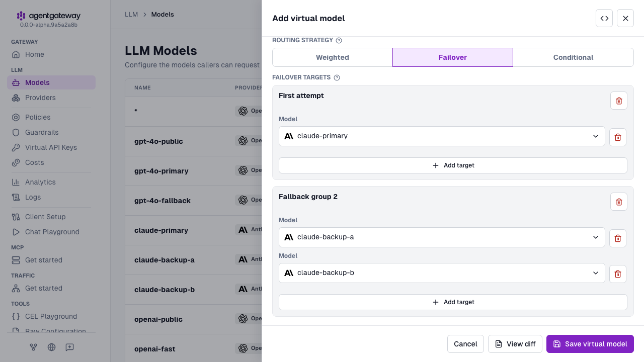Open Chat Playground
Viewport: 644px width, 362px height.
coord(51,232)
